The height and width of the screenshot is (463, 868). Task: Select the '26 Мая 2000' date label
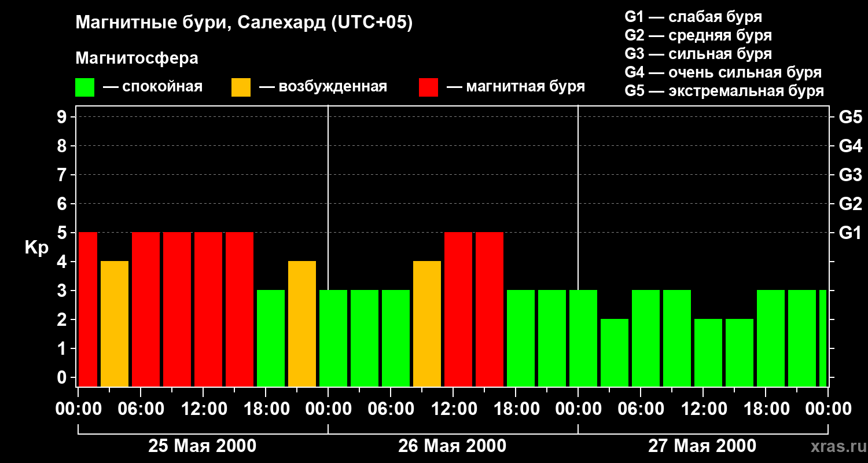coord(453,446)
